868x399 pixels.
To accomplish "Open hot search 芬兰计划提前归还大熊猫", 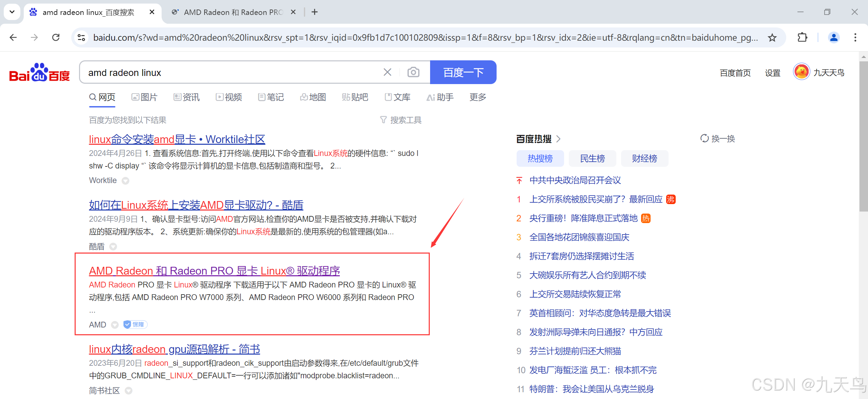I will 575,351.
